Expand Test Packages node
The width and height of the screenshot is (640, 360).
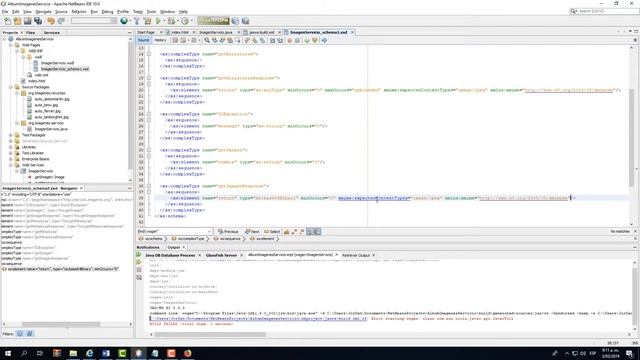(x=11, y=135)
